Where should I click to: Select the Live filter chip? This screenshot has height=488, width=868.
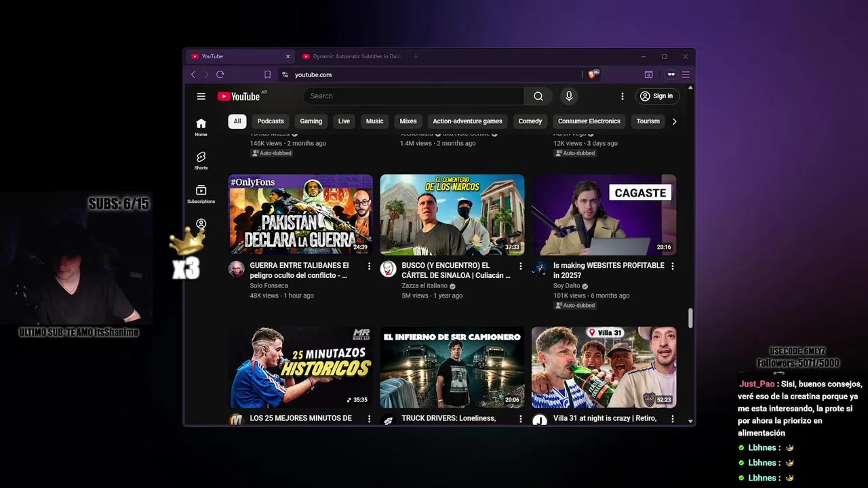pos(344,121)
